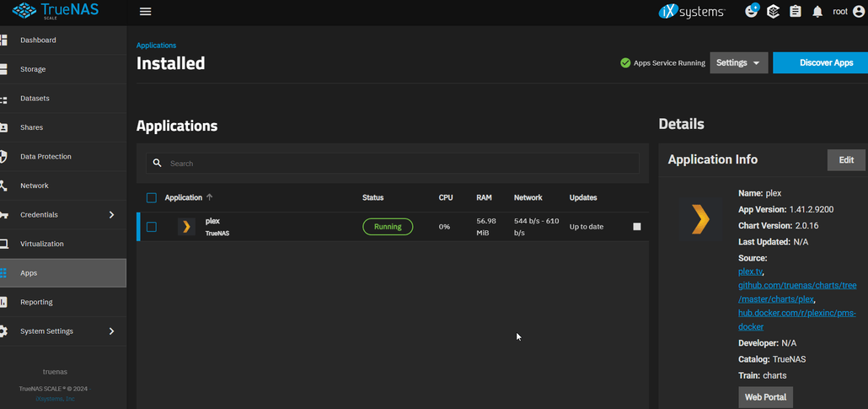Click the Chart Version 2.0.16 text
Image resolution: width=868 pixels, height=409 pixels.
point(777,225)
